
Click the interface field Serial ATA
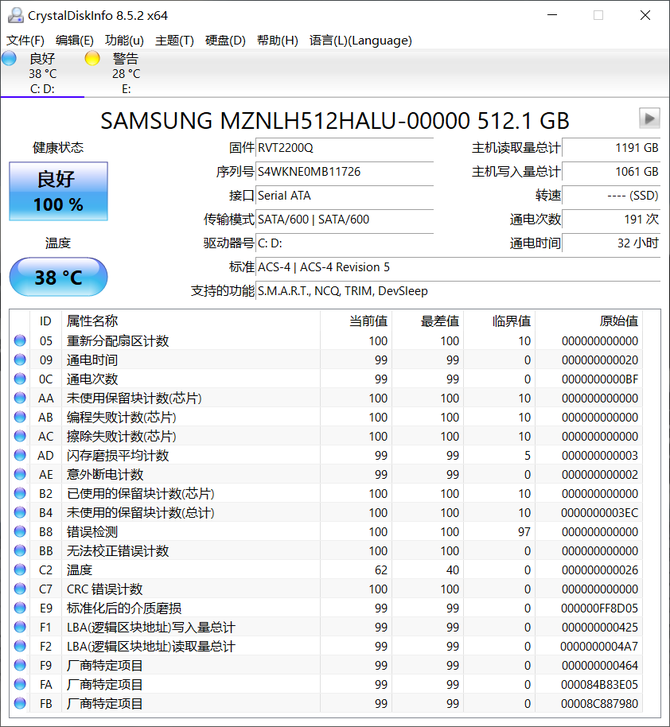pyautogui.click(x=345, y=196)
